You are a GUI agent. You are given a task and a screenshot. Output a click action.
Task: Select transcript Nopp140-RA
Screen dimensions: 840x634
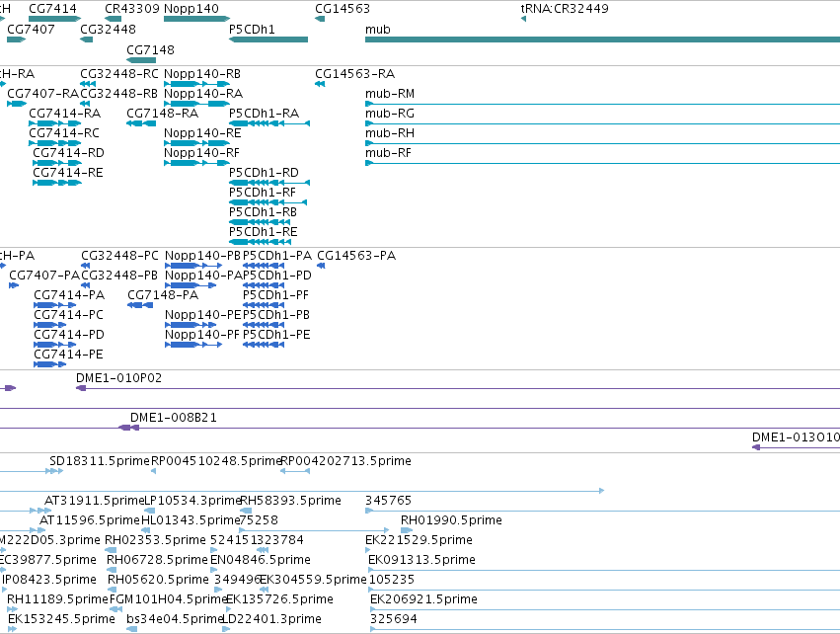[196, 104]
